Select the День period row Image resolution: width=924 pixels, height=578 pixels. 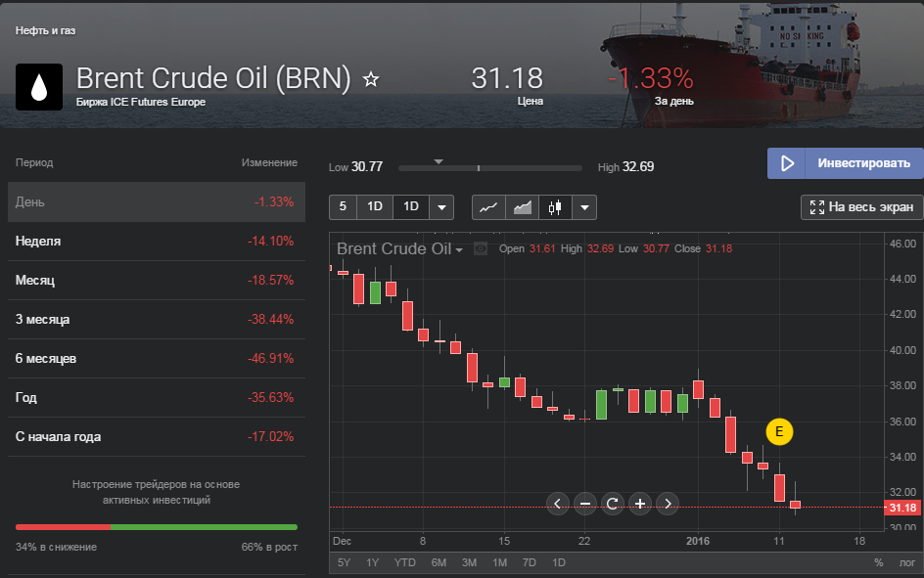(157, 201)
